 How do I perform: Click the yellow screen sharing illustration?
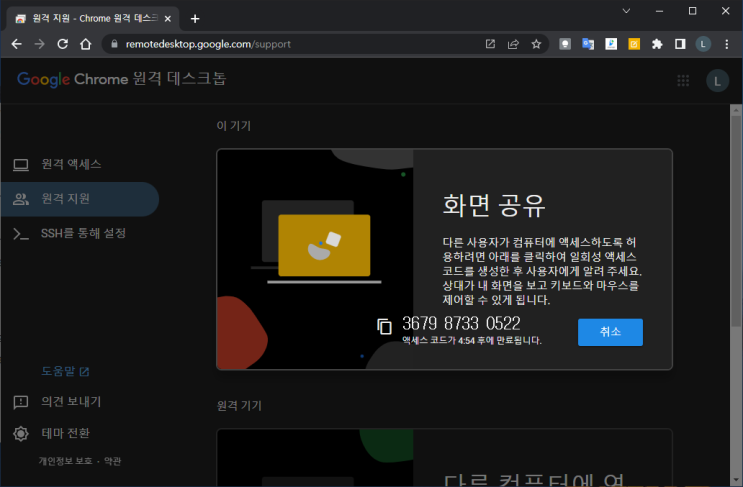(x=324, y=245)
